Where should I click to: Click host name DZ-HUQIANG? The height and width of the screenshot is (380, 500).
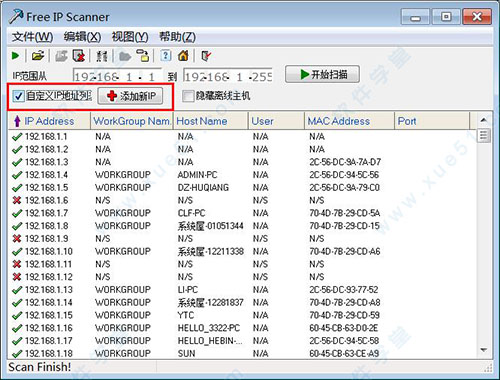tap(203, 188)
